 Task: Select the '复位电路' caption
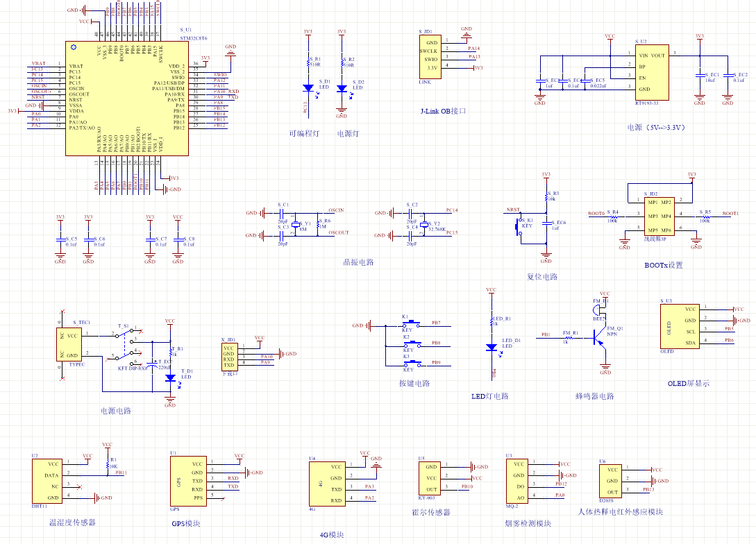coord(542,277)
